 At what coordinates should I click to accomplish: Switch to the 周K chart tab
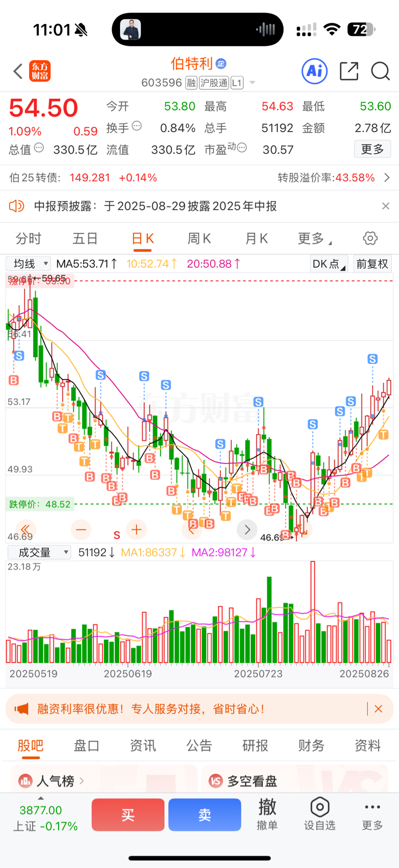pos(199,239)
